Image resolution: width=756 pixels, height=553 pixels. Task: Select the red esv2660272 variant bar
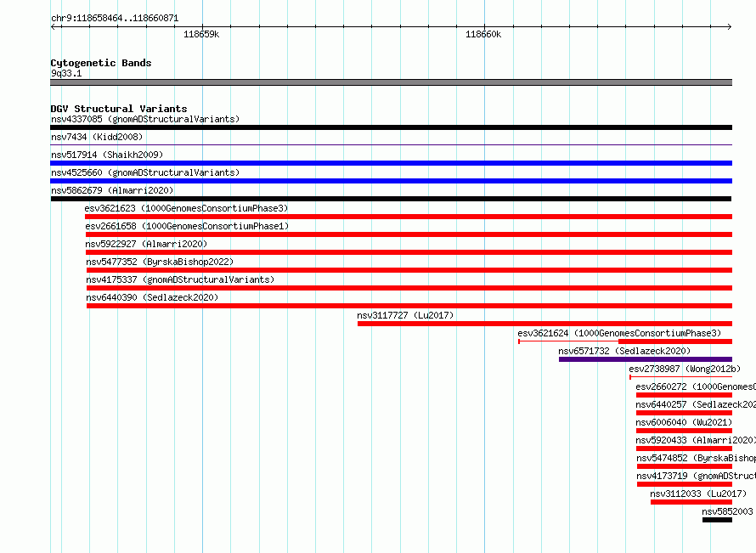tap(684, 395)
